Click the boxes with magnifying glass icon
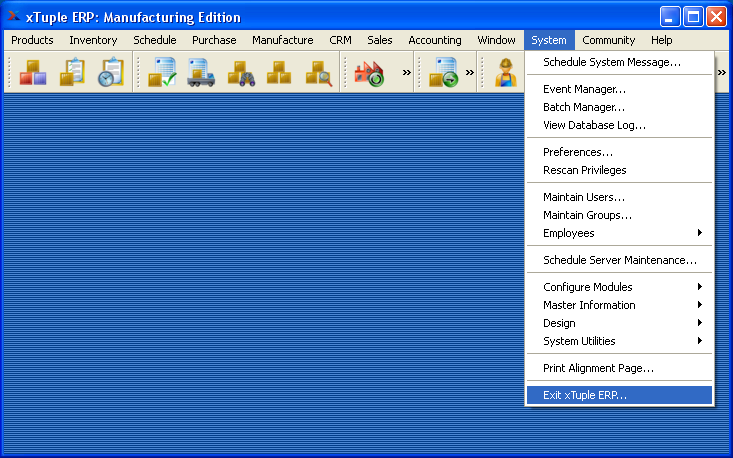The width and height of the screenshot is (733, 458). point(318,73)
